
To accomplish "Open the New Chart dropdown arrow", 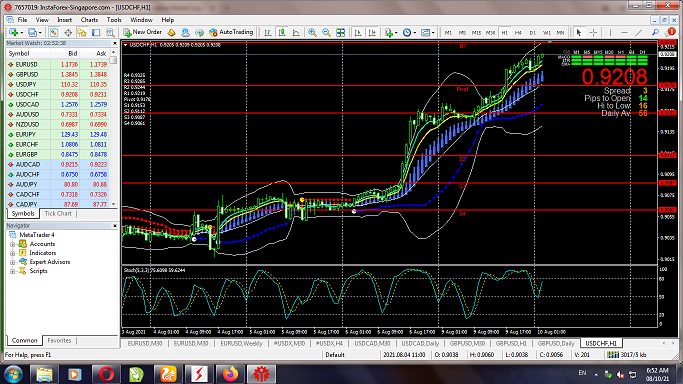I will 21,33.
